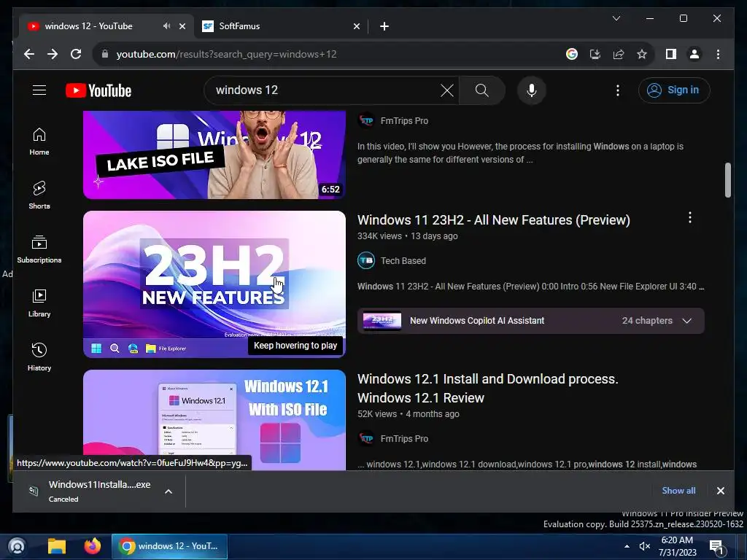Open the Windows 11 23H2 video title
The height and width of the screenshot is (560, 747).
point(494,220)
